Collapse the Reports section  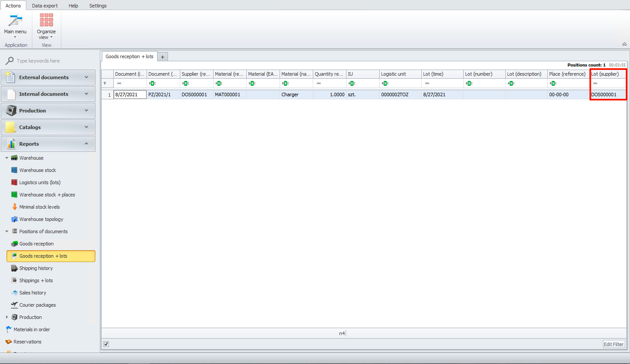click(x=86, y=144)
